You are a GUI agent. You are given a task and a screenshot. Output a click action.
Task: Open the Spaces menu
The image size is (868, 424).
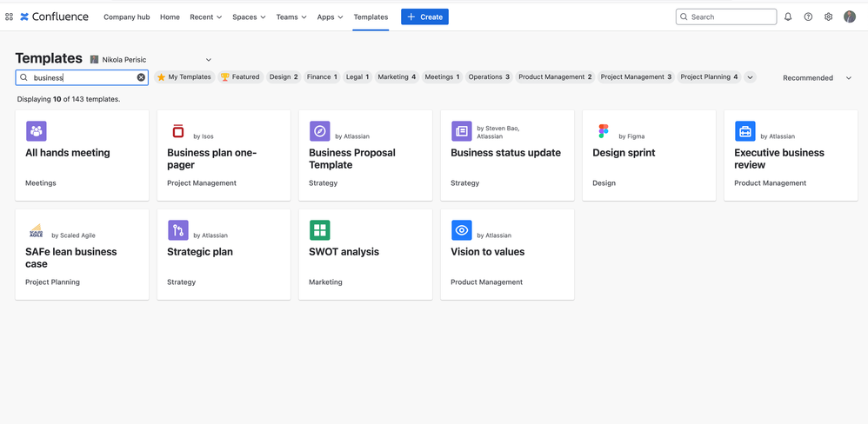click(x=249, y=17)
